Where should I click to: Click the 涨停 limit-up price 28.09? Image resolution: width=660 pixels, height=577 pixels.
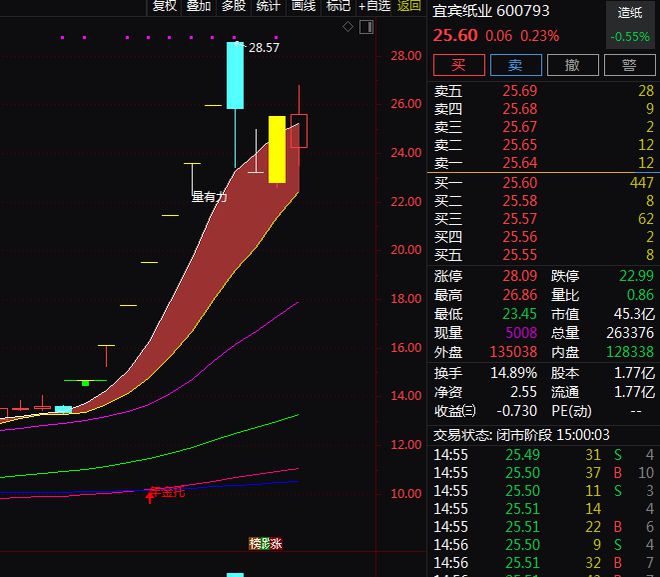pos(520,276)
